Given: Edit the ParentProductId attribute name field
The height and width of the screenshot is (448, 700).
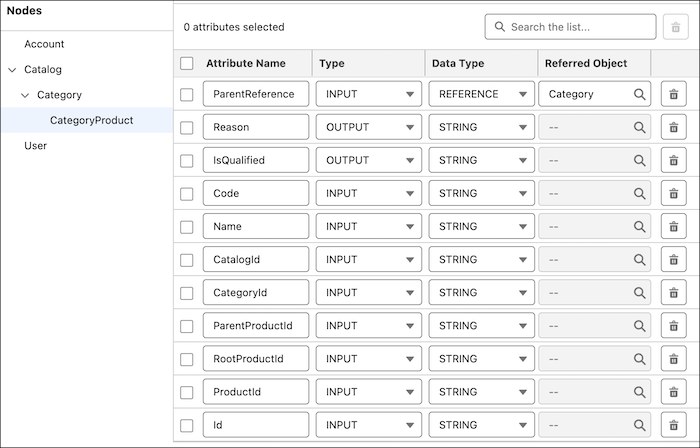Looking at the screenshot, I should click(x=256, y=325).
